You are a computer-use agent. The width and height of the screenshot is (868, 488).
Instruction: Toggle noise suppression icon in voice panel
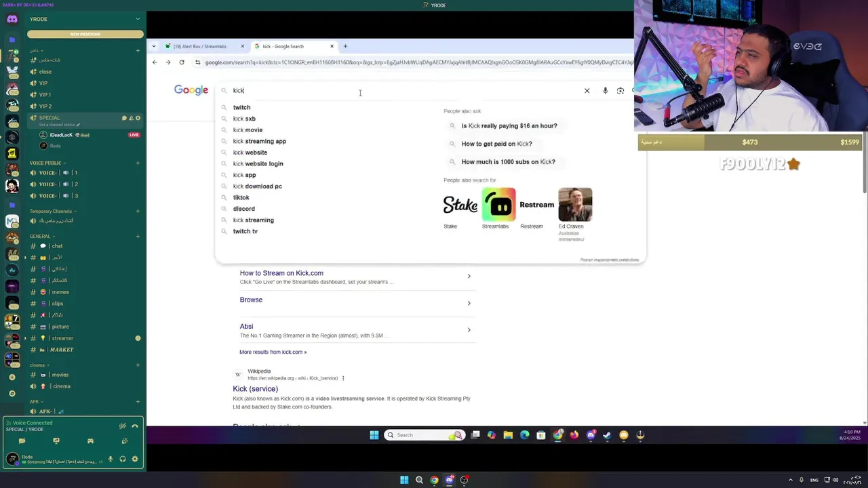[123, 426]
